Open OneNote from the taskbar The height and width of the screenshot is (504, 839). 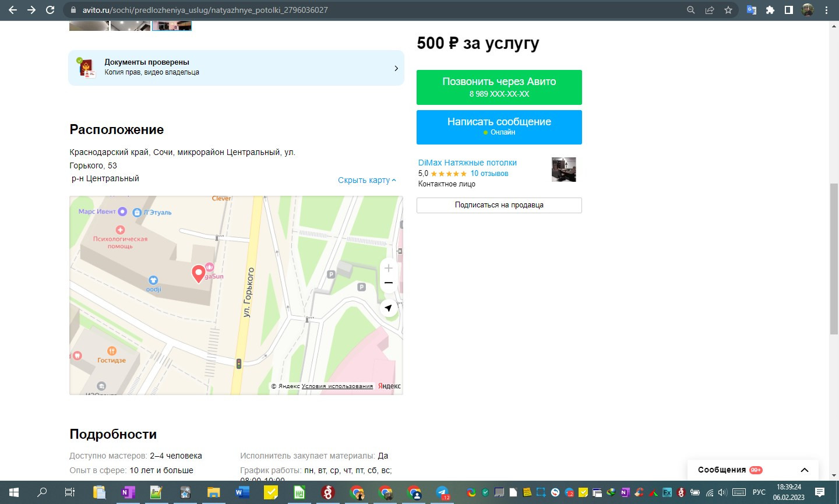point(127,492)
